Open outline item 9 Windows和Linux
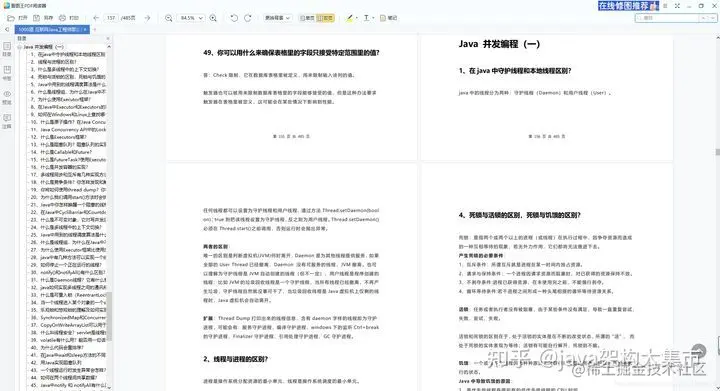 tap(68, 114)
